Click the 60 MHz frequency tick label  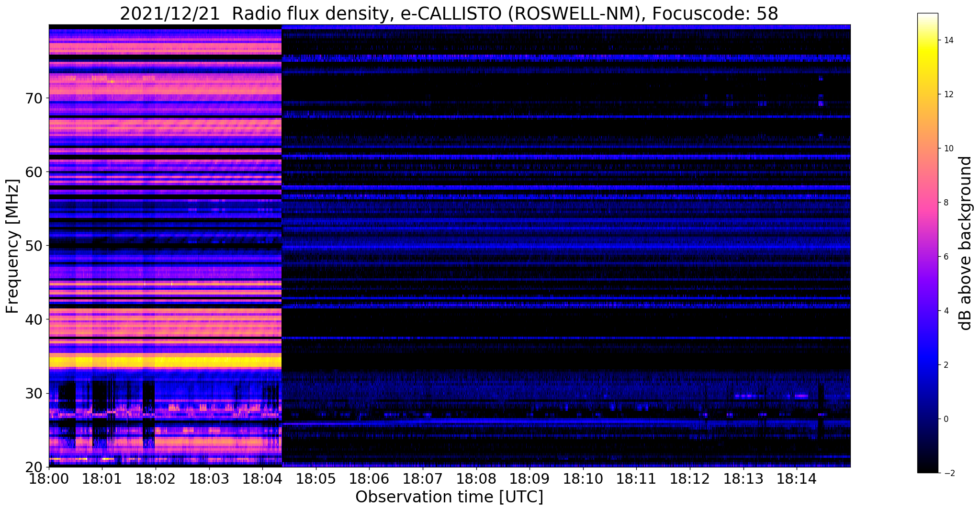pyautogui.click(x=34, y=172)
